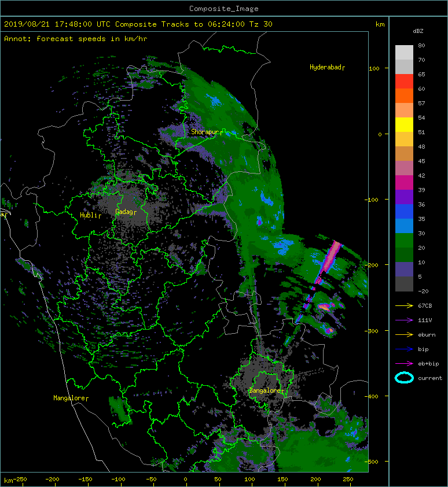
Task: Select the Gadag radar site label
Action: (126, 212)
